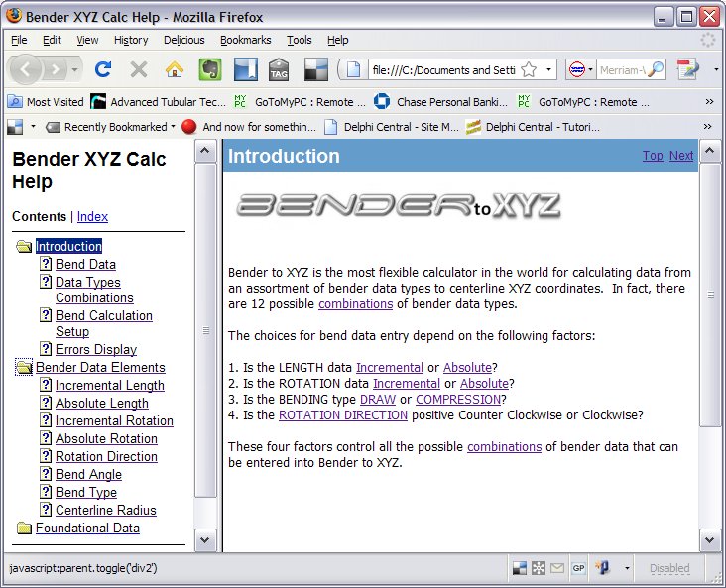726x588 pixels.
Task: Click the search magnifier icon in Merriam box
Action: pos(656,70)
